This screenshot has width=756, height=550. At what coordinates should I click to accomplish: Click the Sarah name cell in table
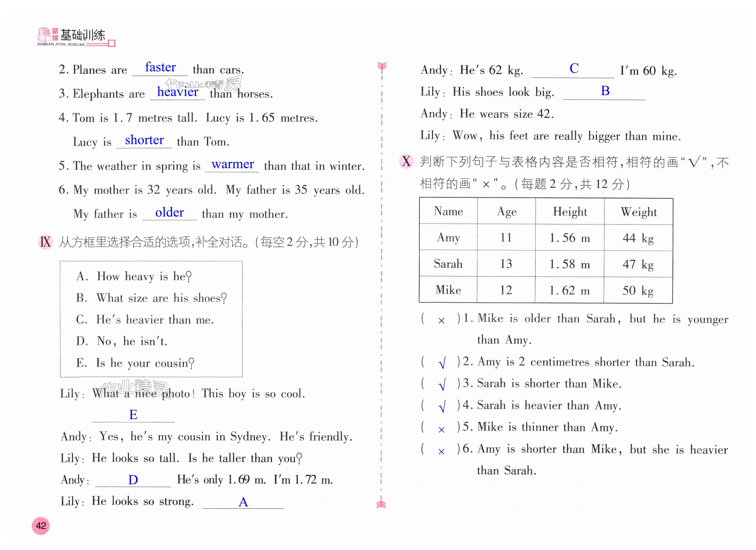coord(448,264)
